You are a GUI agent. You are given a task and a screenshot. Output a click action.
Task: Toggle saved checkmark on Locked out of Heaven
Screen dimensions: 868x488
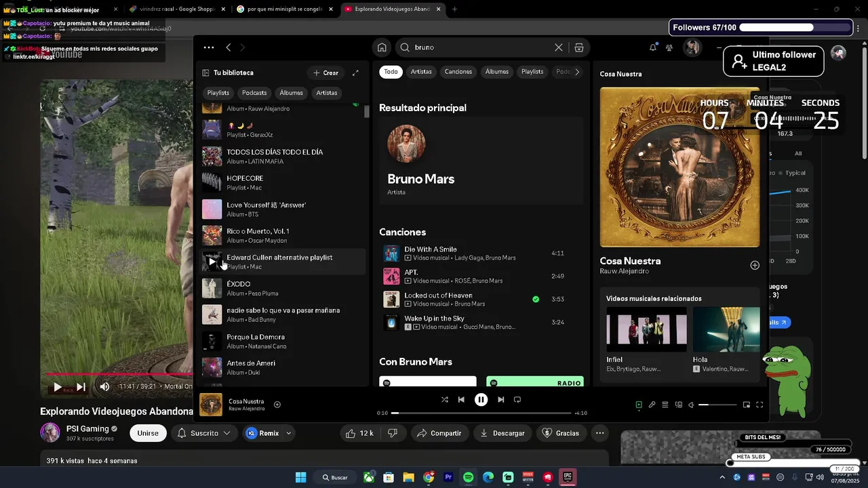[x=536, y=299]
